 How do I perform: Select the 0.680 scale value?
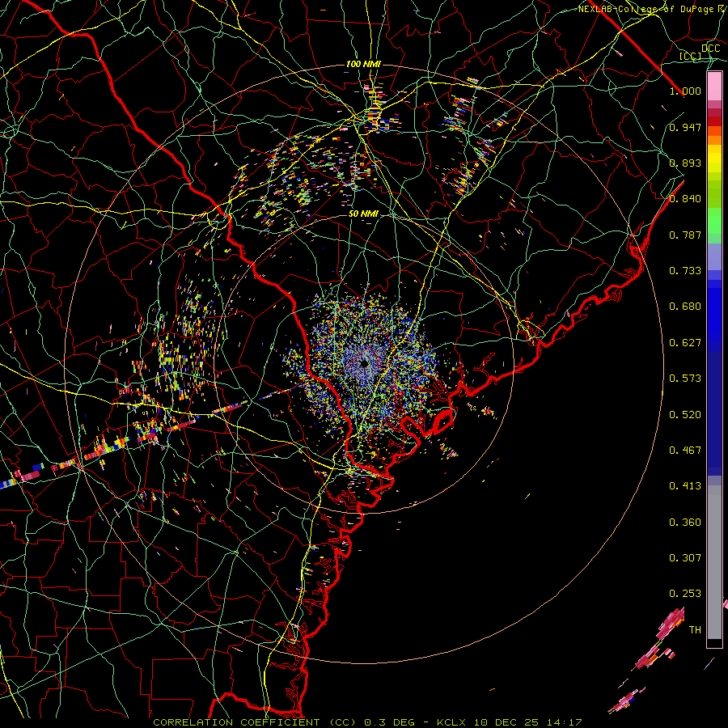click(685, 307)
